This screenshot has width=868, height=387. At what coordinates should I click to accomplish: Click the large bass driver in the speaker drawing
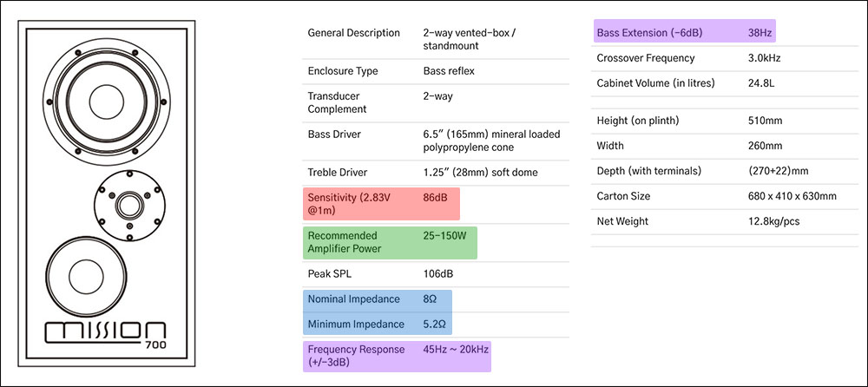pyautogui.click(x=106, y=95)
